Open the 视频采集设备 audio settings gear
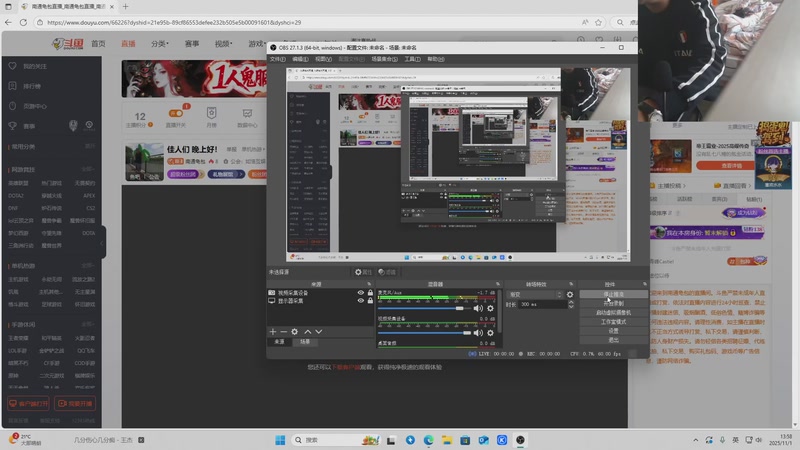The image size is (800, 450). coord(490,333)
